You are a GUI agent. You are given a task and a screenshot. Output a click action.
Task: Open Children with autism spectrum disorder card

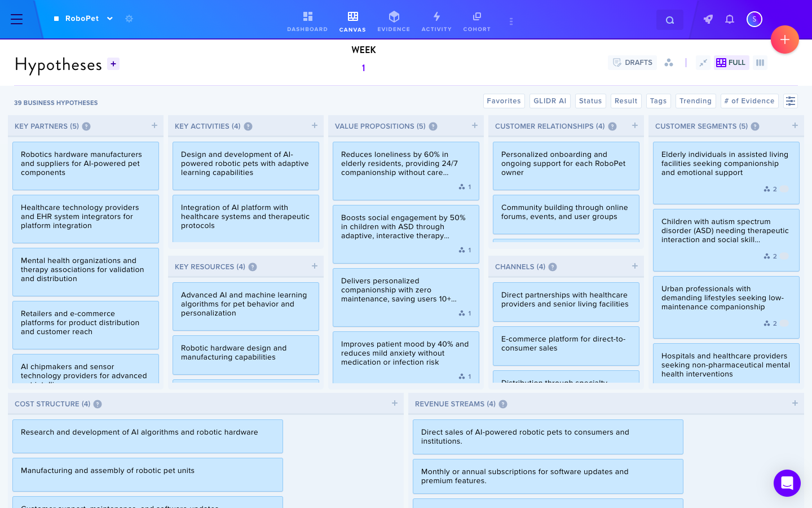click(x=726, y=240)
